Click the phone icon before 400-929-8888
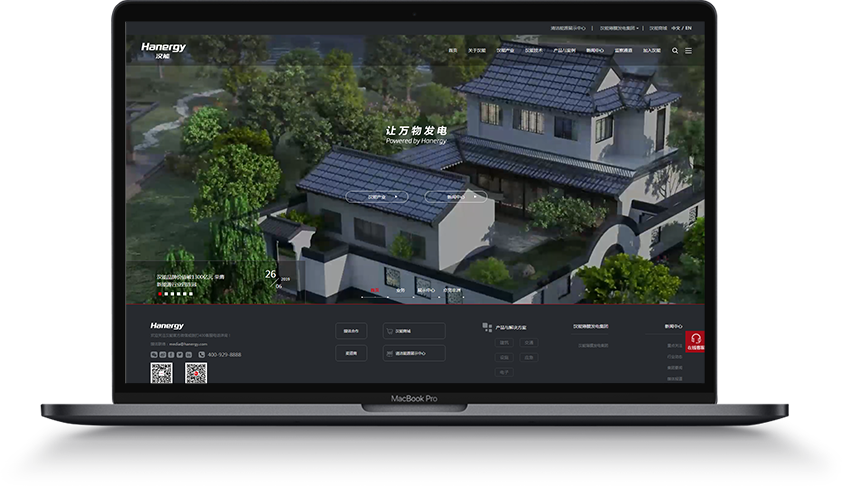This screenshot has width=842, height=486. pos(202,354)
